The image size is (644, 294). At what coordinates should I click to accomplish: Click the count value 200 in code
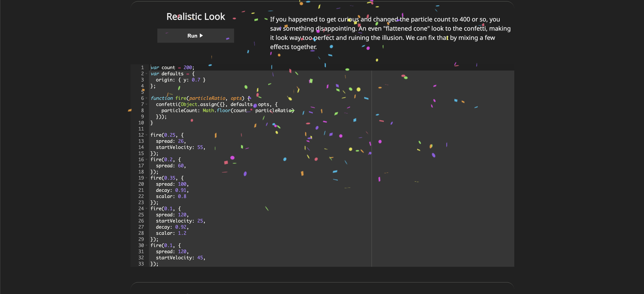187,68
